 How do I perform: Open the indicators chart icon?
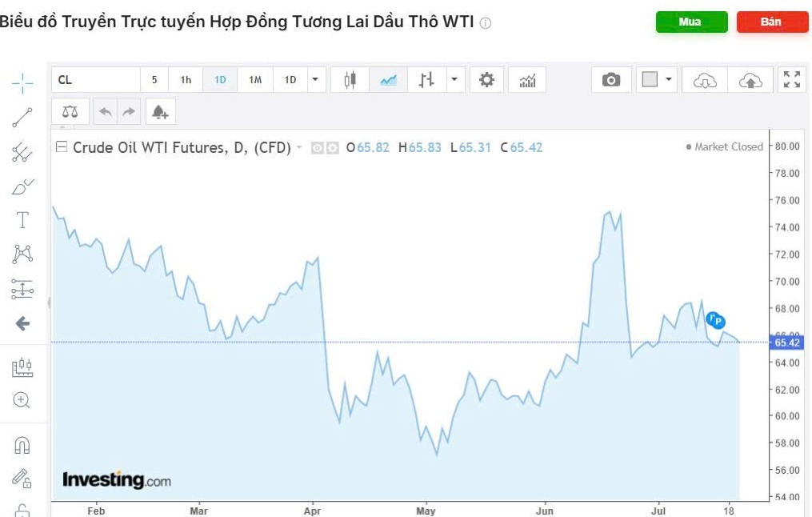pyautogui.click(x=528, y=80)
